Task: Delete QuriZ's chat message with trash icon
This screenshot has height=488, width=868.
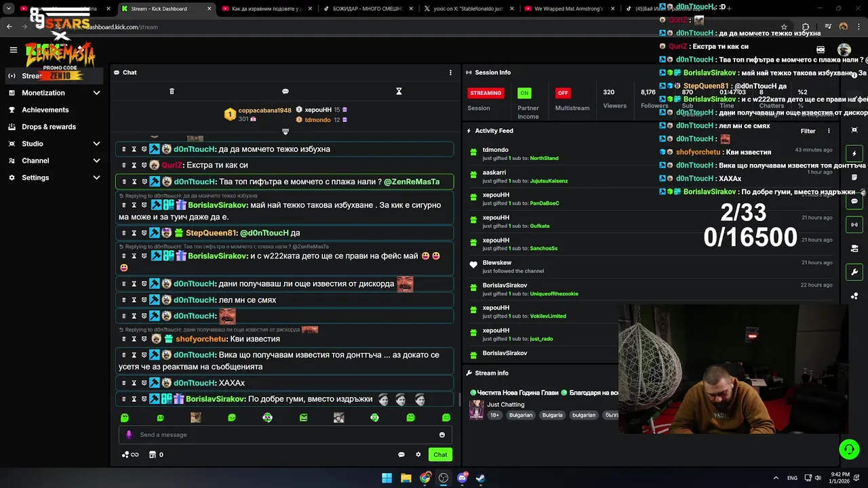Action: pyautogui.click(x=123, y=165)
